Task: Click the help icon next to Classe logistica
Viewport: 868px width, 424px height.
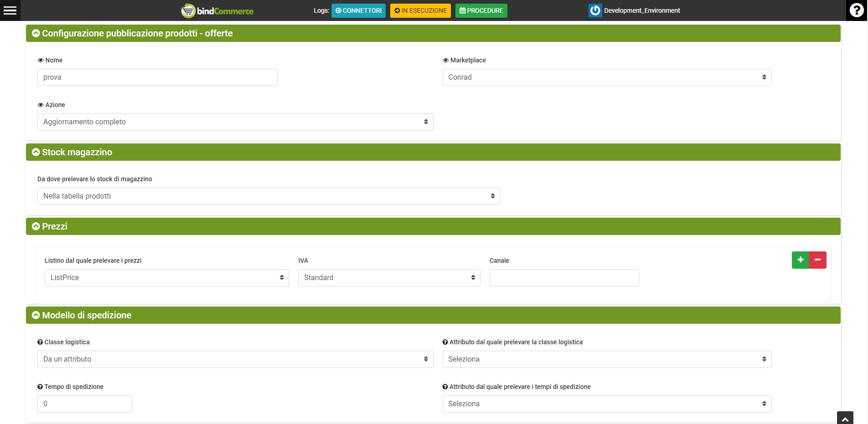Action: click(x=40, y=342)
